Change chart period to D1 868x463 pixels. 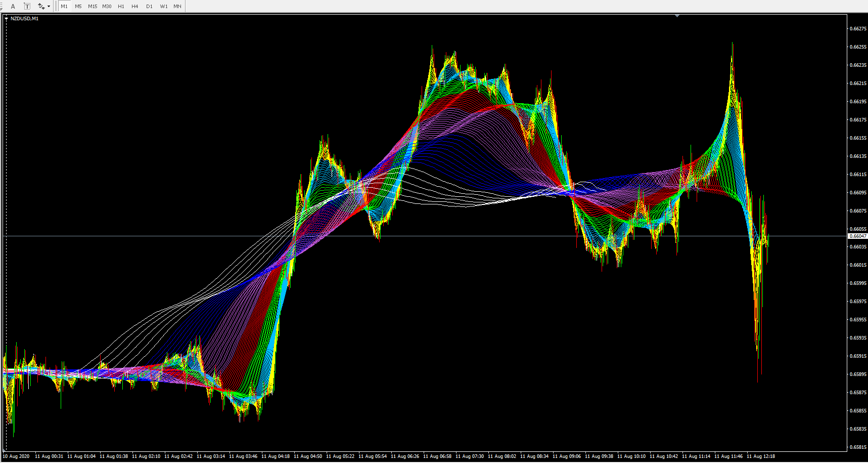[x=149, y=7]
